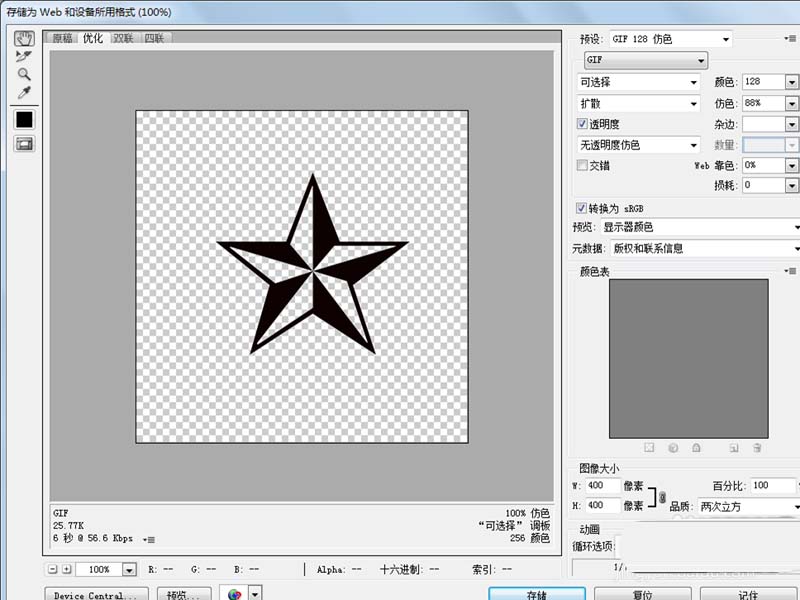The height and width of the screenshot is (600, 800).
Task: Toggle the 透明度 checkbox
Action: [x=582, y=124]
